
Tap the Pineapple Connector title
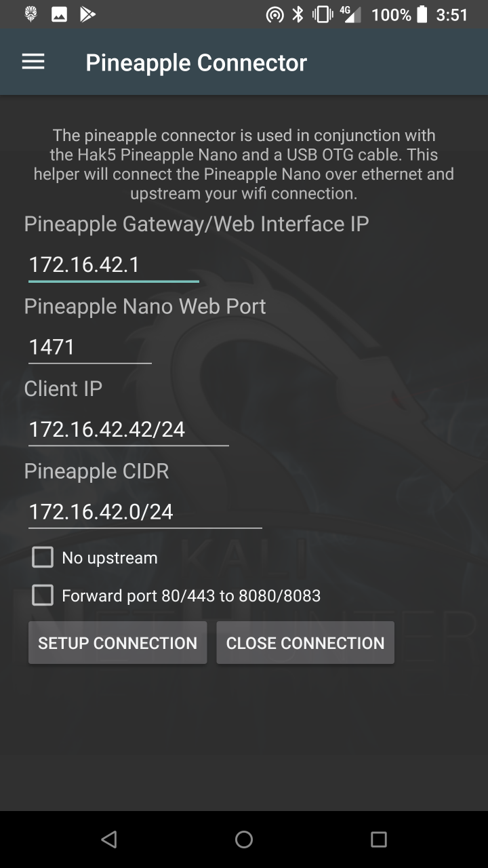196,62
